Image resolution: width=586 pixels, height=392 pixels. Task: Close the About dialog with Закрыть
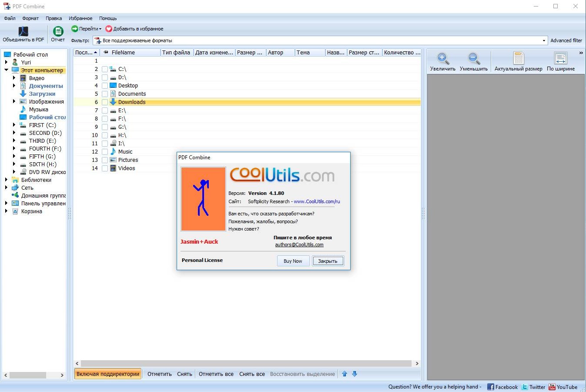328,261
